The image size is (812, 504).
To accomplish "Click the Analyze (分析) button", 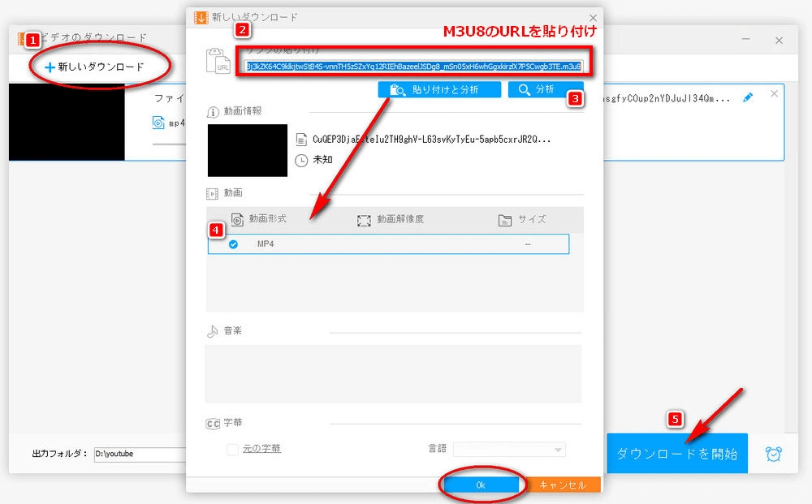I will coord(546,89).
